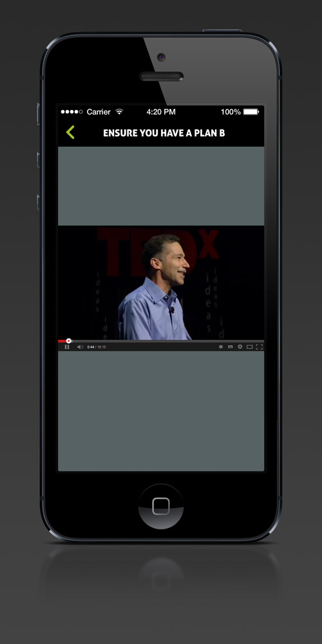The image size is (322, 644).
Task: Tap the Wi-Fi icon in the status bar
Action: pos(119,111)
